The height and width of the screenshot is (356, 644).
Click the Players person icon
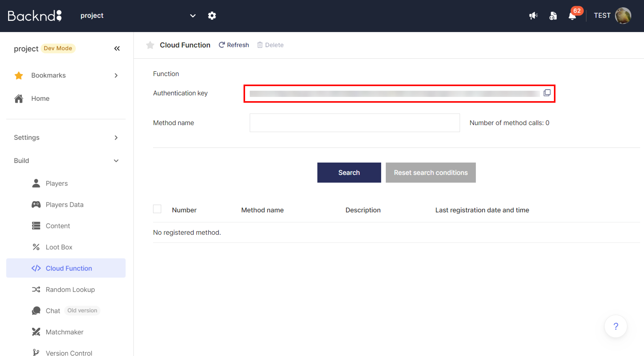click(x=36, y=183)
